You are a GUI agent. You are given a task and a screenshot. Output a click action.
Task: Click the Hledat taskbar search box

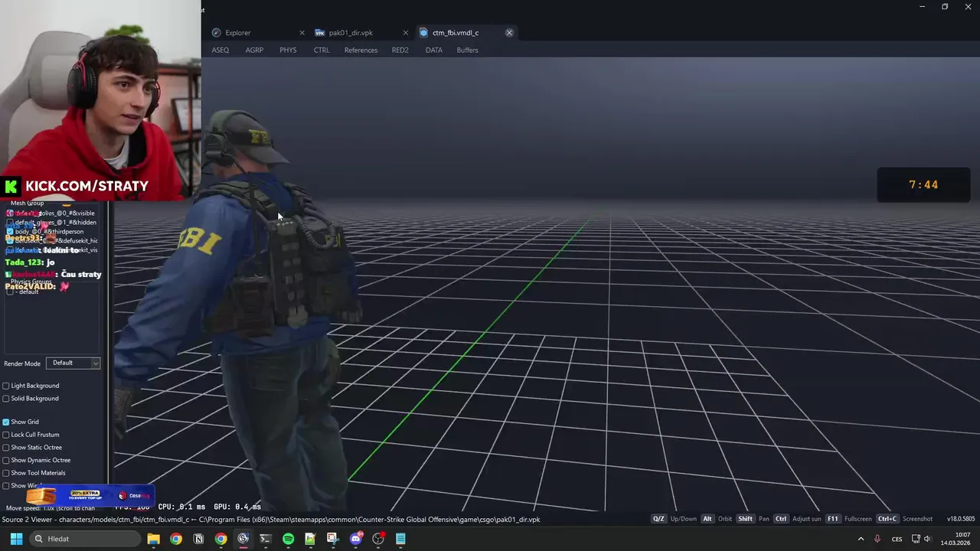point(85,539)
